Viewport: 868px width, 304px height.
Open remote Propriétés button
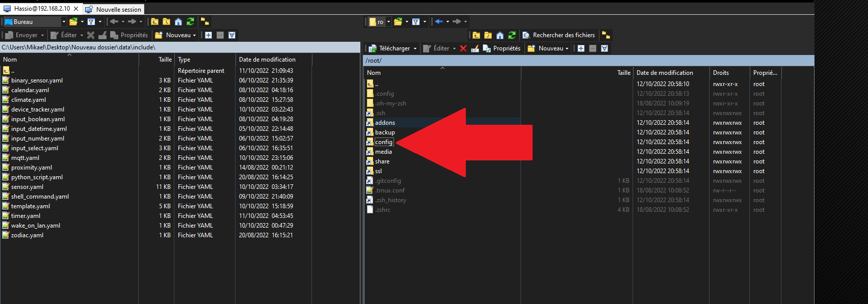502,48
